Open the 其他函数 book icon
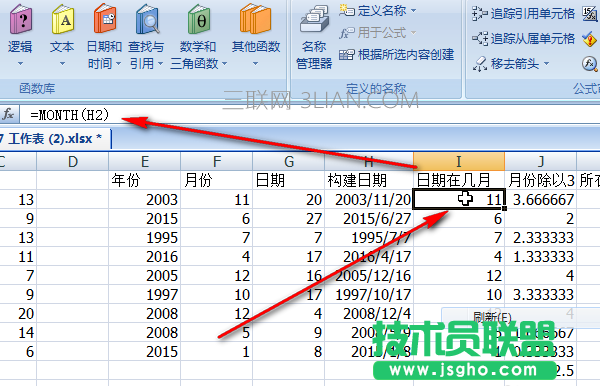This screenshot has width=600, height=386. pyautogui.click(x=255, y=18)
